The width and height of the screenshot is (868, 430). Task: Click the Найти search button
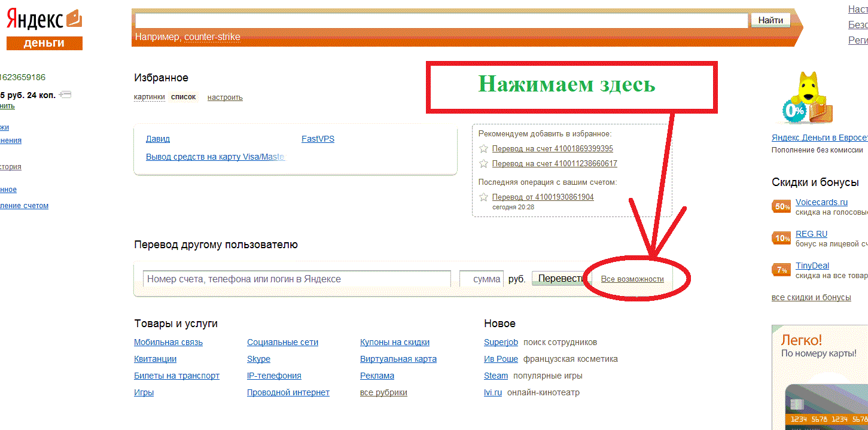(770, 20)
